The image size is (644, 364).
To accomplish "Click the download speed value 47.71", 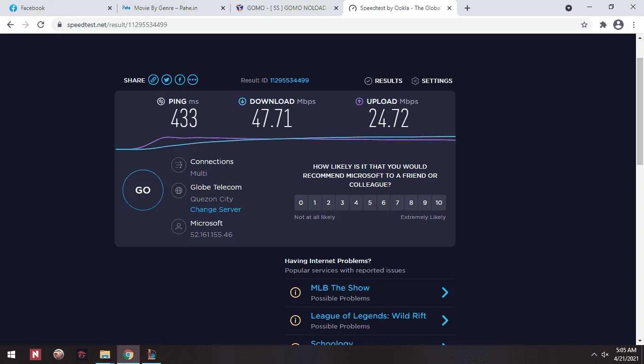I will coord(272,118).
